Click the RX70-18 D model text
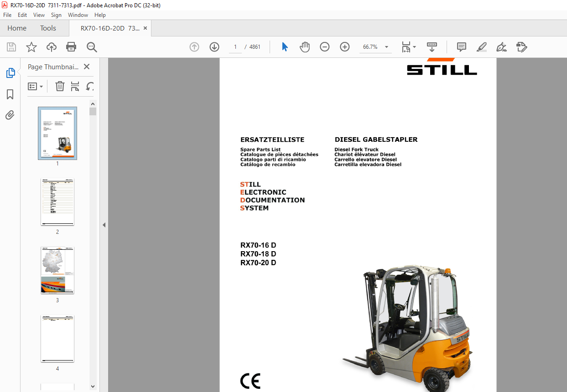 (258, 254)
